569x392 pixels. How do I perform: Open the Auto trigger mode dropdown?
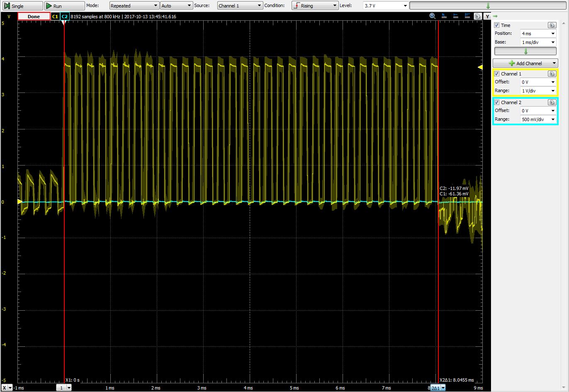pyautogui.click(x=176, y=6)
